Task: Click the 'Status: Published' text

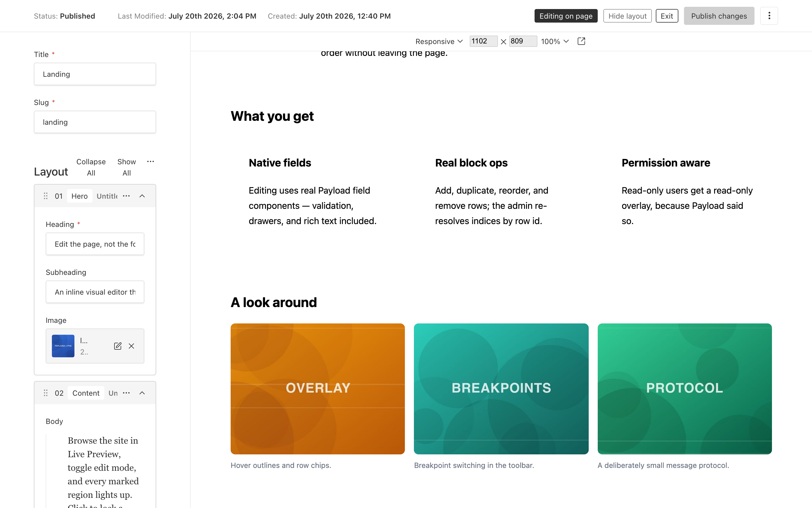Action: point(64,16)
